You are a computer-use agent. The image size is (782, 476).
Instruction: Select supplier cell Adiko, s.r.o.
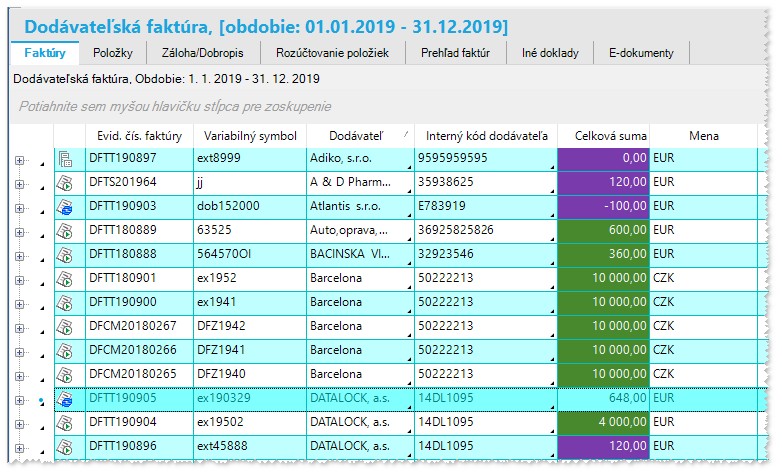(x=360, y=160)
